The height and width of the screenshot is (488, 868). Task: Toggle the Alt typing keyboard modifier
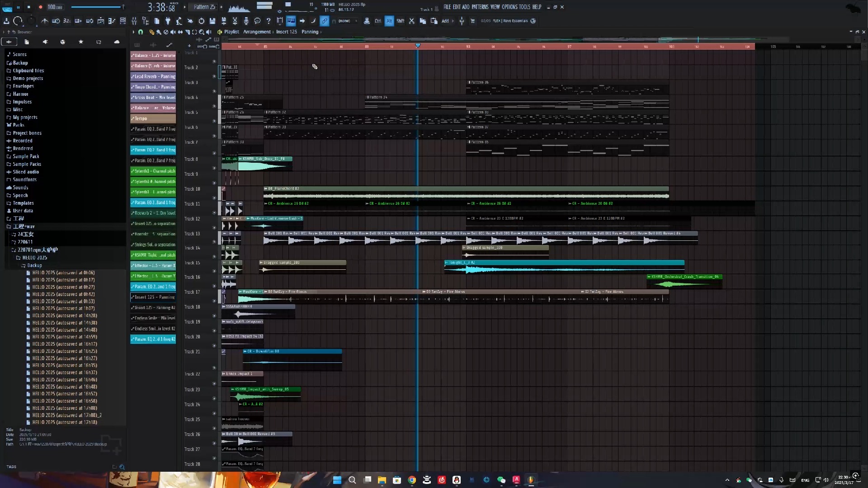point(389,21)
